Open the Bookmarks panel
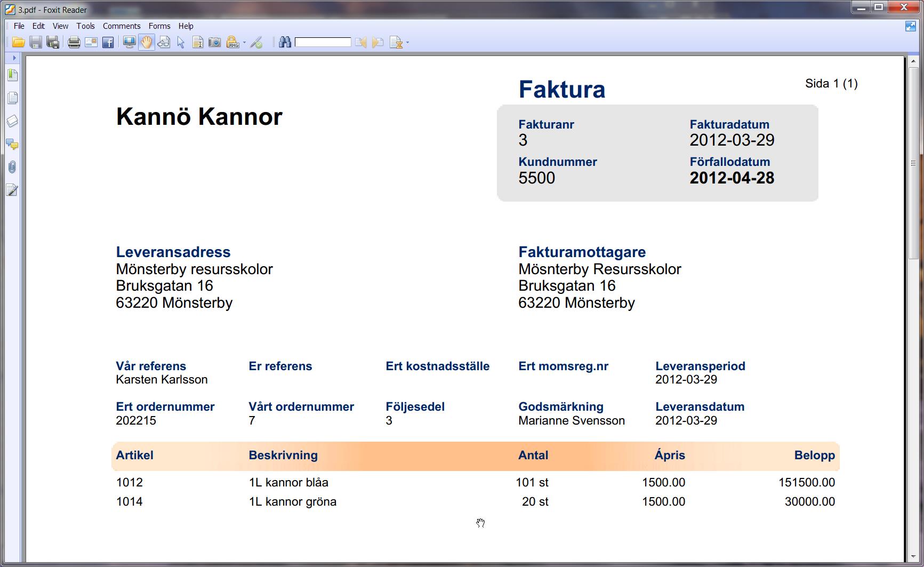The width and height of the screenshot is (924, 567). coord(12,75)
